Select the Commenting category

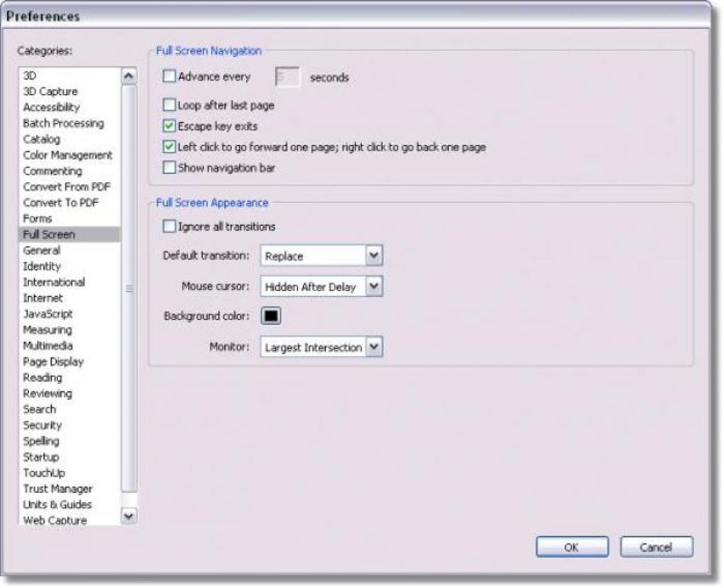coord(70,171)
